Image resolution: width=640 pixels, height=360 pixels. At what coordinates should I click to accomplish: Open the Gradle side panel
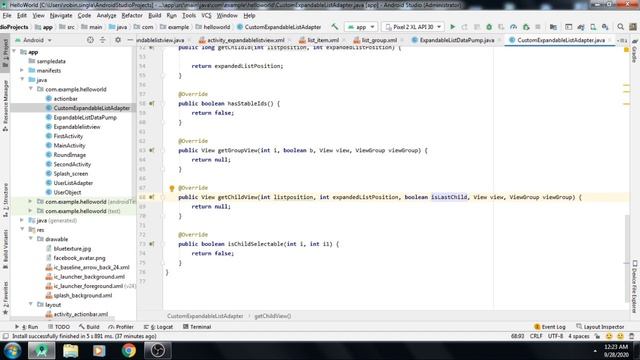(x=634, y=51)
